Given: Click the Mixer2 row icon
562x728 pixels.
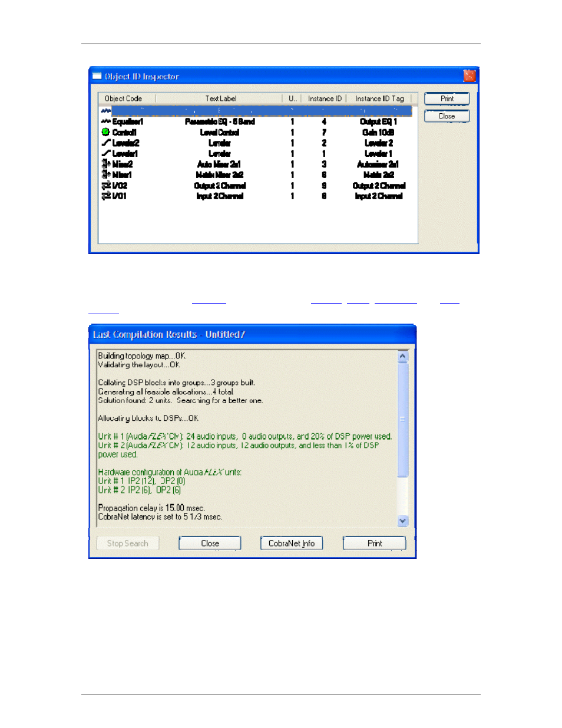Looking at the screenshot, I should [105, 164].
